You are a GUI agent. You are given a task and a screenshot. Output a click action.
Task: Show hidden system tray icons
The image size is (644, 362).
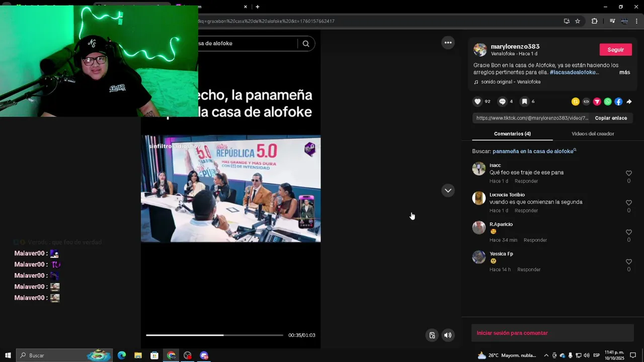[x=546, y=355]
